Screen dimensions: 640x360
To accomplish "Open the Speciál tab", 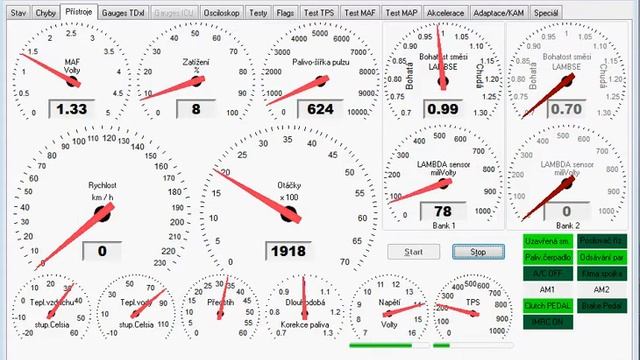I will [x=546, y=13].
